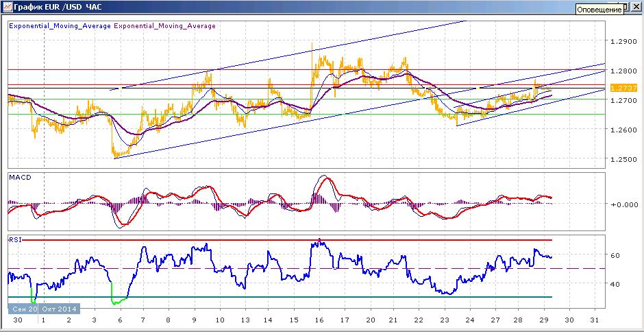The width and height of the screenshot is (644, 332).
Task: Click date 16 on the time axis
Action: [319, 320]
